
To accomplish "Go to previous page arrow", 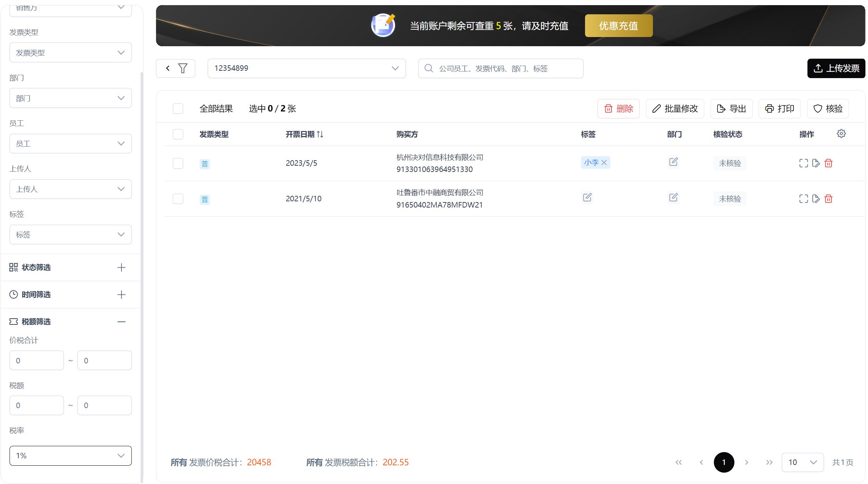I will click(x=701, y=462).
